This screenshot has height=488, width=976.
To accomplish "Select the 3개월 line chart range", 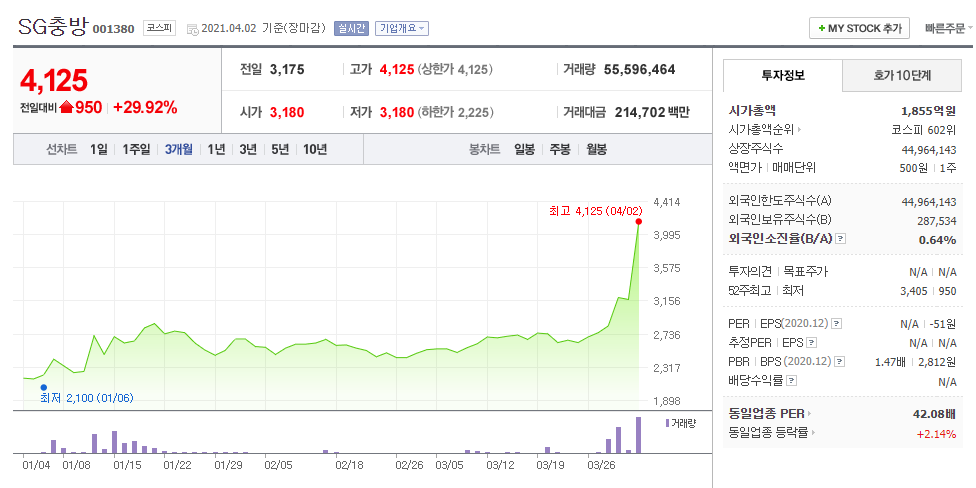I will pyautogui.click(x=179, y=149).
